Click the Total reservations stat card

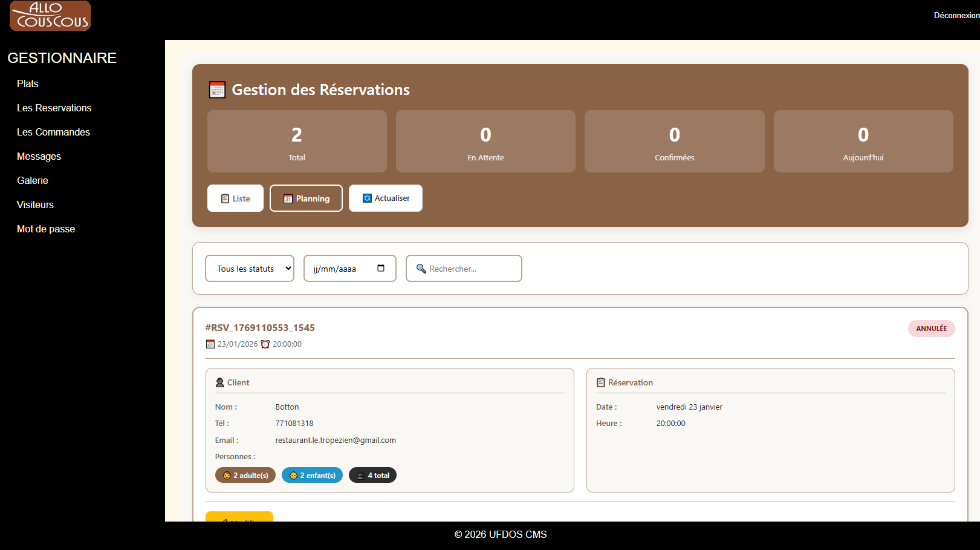coord(297,142)
